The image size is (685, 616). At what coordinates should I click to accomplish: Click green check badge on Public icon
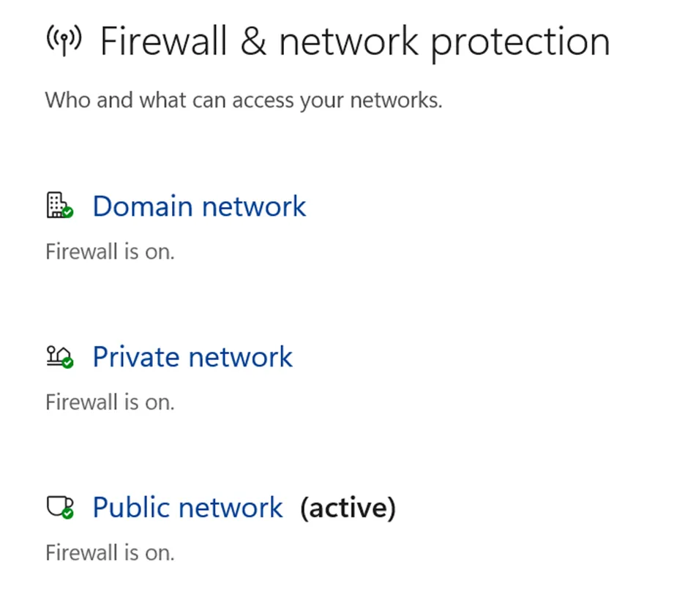point(67,514)
